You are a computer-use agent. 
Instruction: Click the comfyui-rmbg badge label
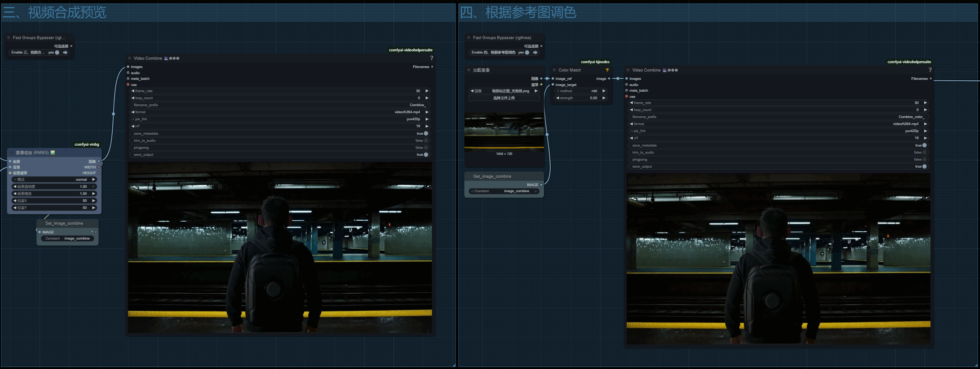coord(87,144)
